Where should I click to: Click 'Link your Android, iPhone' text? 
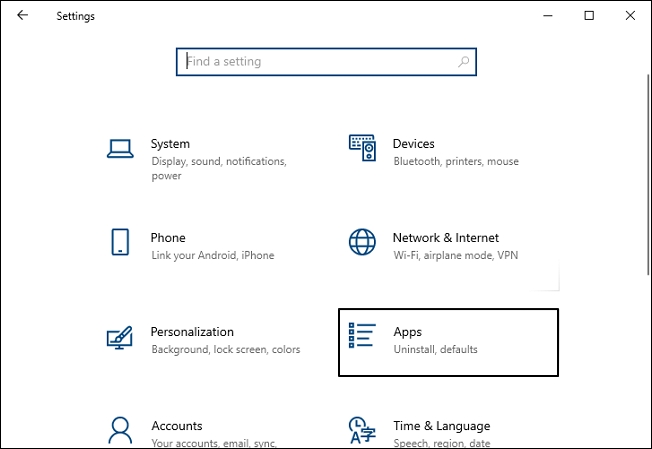point(213,255)
